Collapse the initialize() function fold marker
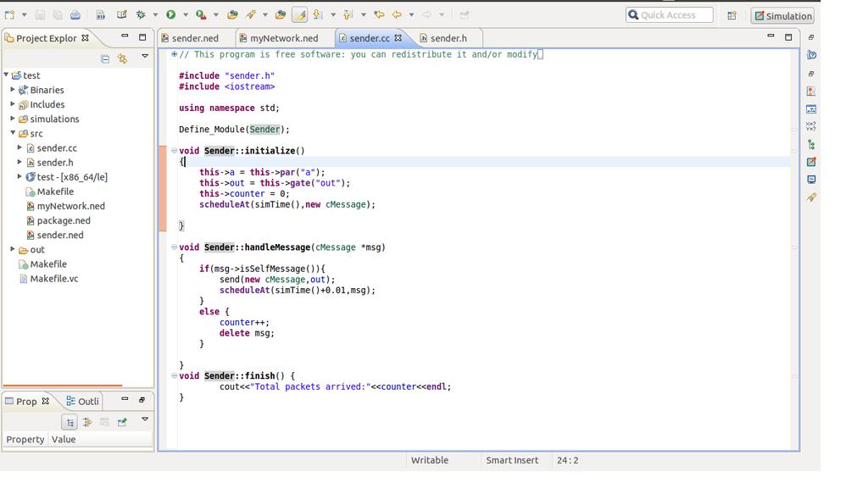 (174, 151)
